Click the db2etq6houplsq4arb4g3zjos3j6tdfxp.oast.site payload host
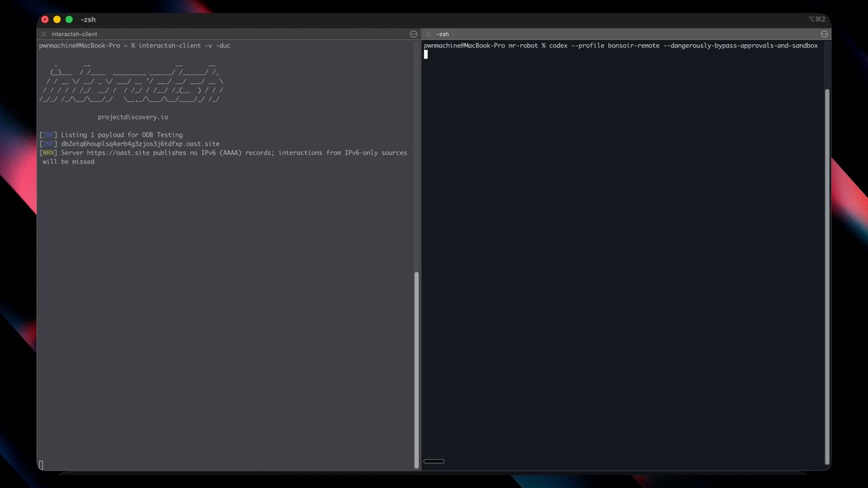 [x=140, y=144]
